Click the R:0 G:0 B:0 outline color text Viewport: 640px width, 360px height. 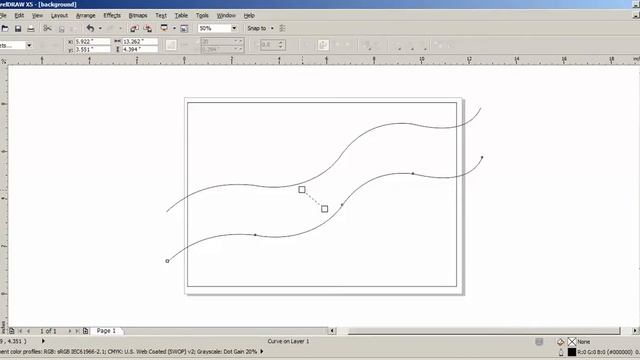tap(604, 352)
